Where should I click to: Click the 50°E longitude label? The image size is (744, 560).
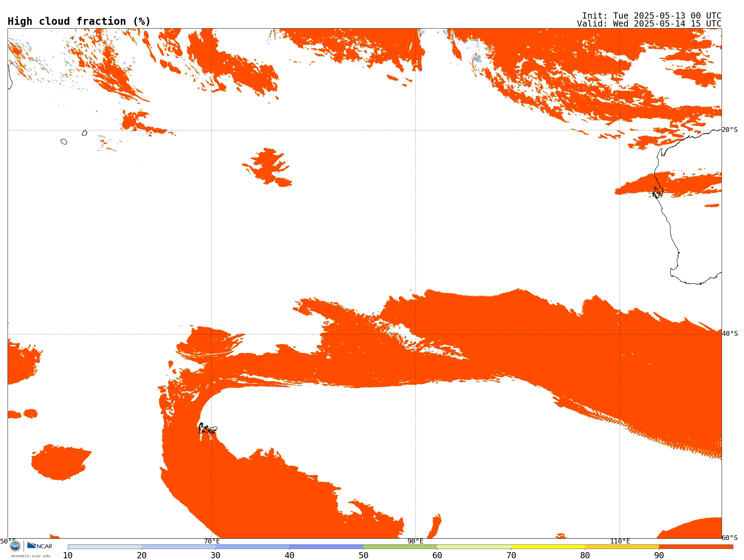tap(8, 541)
